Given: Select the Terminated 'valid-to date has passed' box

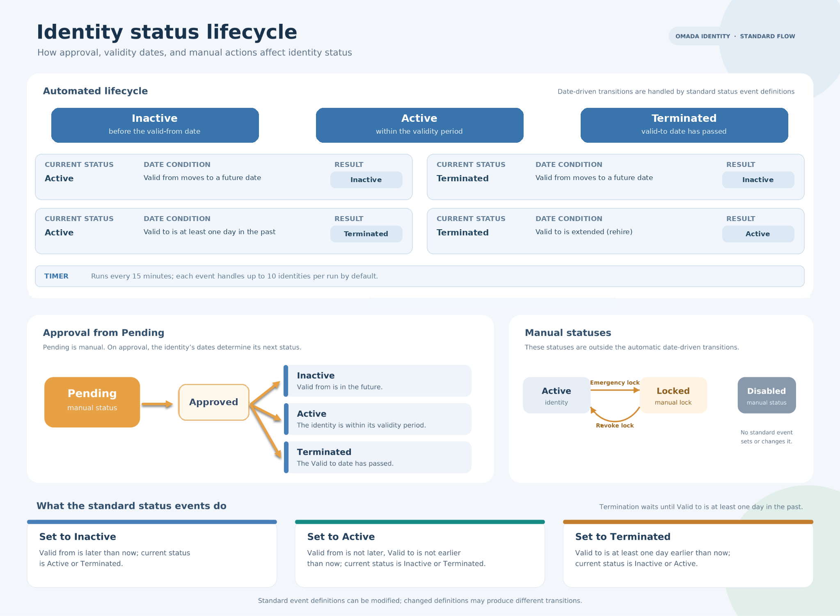Looking at the screenshot, I should point(684,125).
